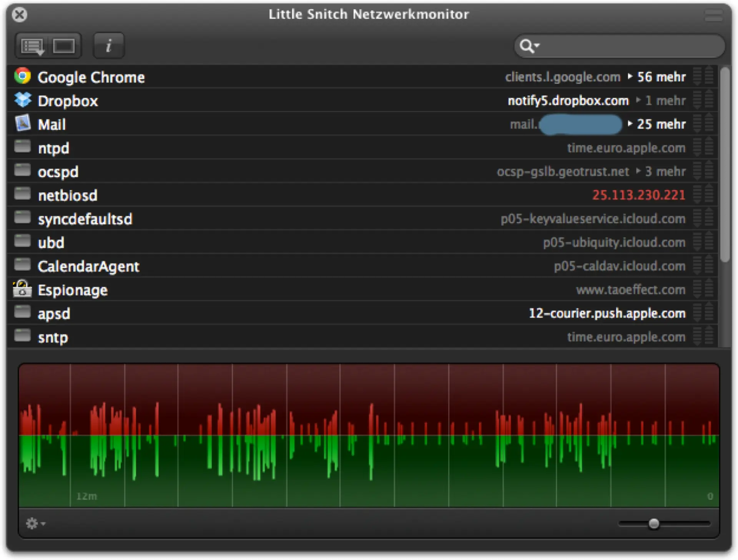
Task: Select the CalendarAgent row
Action: click(x=88, y=266)
